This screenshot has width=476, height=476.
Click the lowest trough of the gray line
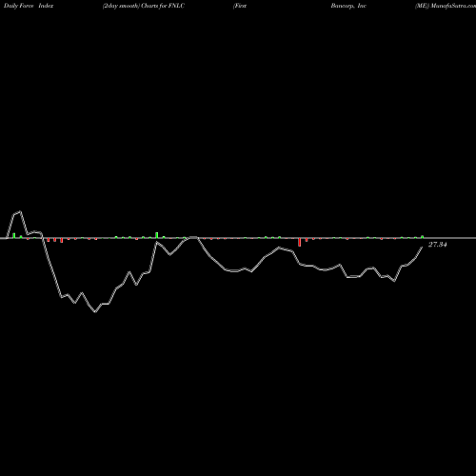(x=95, y=312)
